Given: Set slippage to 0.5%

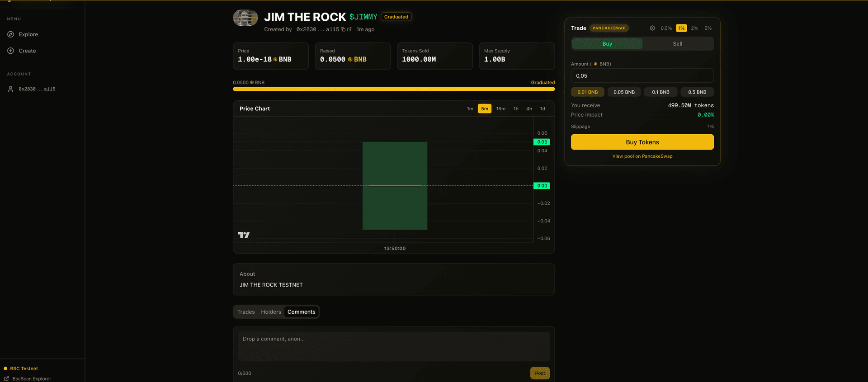Looking at the screenshot, I should [666, 28].
